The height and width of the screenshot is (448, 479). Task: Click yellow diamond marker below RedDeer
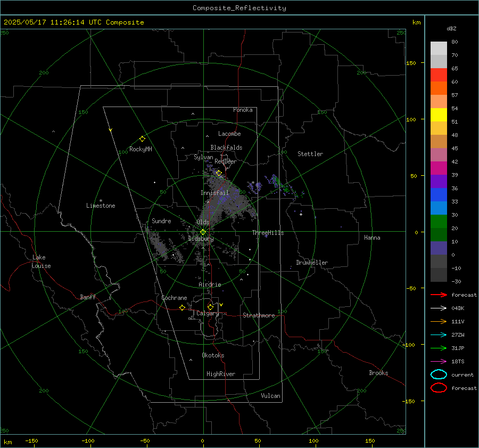click(219, 173)
